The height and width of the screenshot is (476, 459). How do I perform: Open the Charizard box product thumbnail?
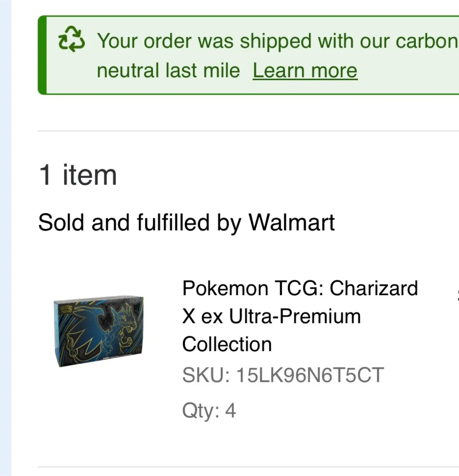tap(98, 331)
